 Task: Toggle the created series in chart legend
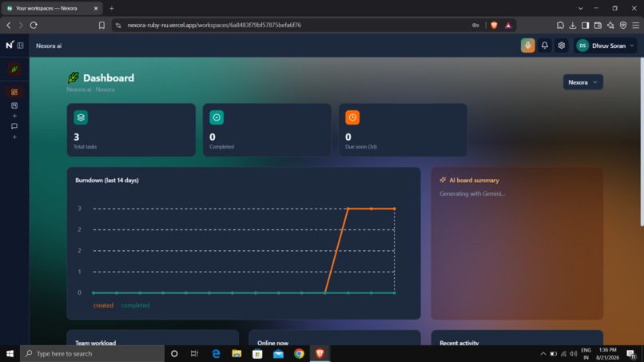click(103, 305)
